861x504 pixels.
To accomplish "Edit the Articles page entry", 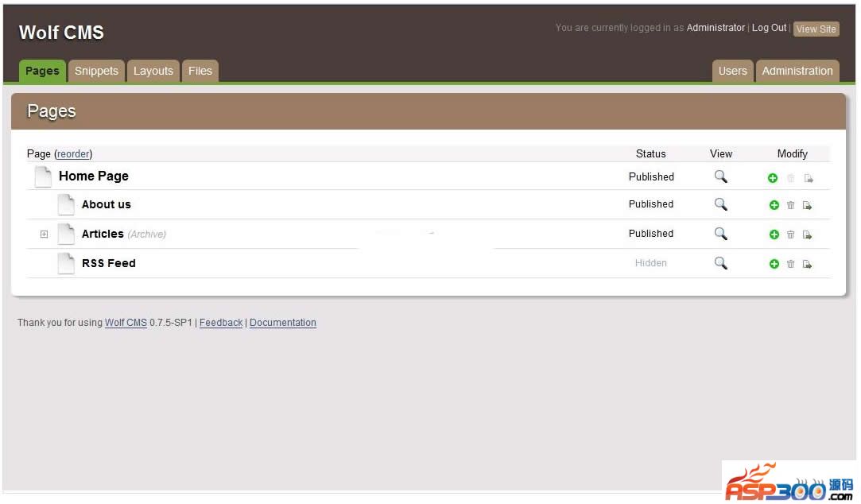I will click(x=103, y=234).
